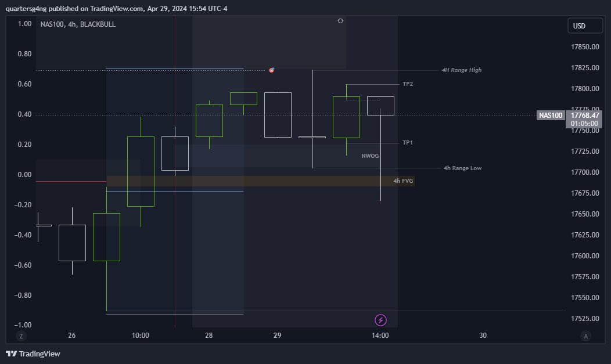Screen dimensions: 611x364
Task: Click the 30 date axis label
Action: coord(483,336)
